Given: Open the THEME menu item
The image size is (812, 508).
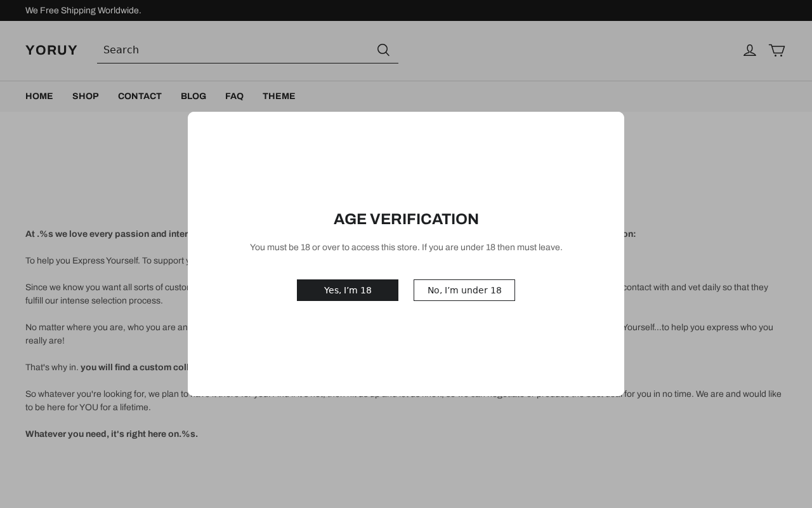Looking at the screenshot, I should pyautogui.click(x=279, y=97).
